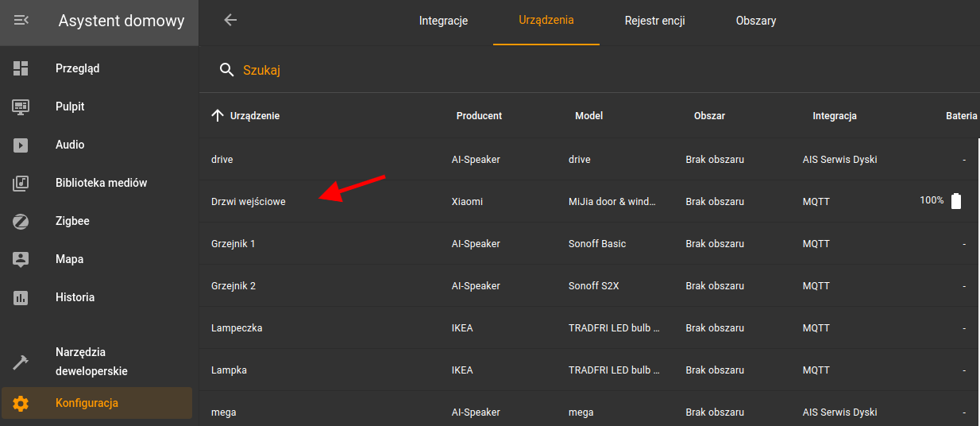Open the Audio play icon
Viewport: 980px width, 426px height.
coord(21,145)
